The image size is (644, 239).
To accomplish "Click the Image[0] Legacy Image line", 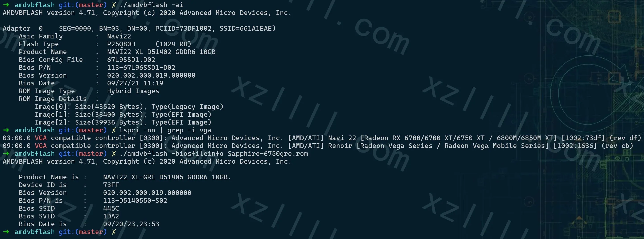I will click(x=129, y=107).
